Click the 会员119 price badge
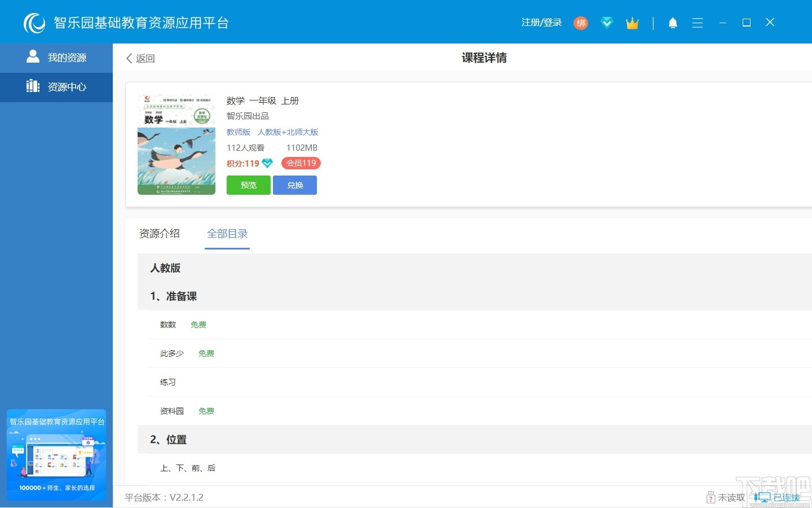This screenshot has width=812, height=508. pyautogui.click(x=301, y=163)
